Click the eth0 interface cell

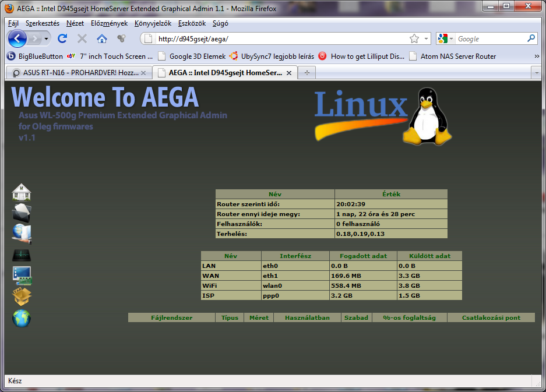[x=295, y=266]
